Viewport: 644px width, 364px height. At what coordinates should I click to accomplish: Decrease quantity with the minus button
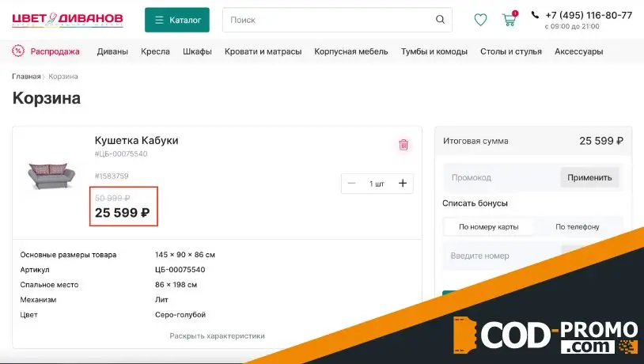[351, 184]
